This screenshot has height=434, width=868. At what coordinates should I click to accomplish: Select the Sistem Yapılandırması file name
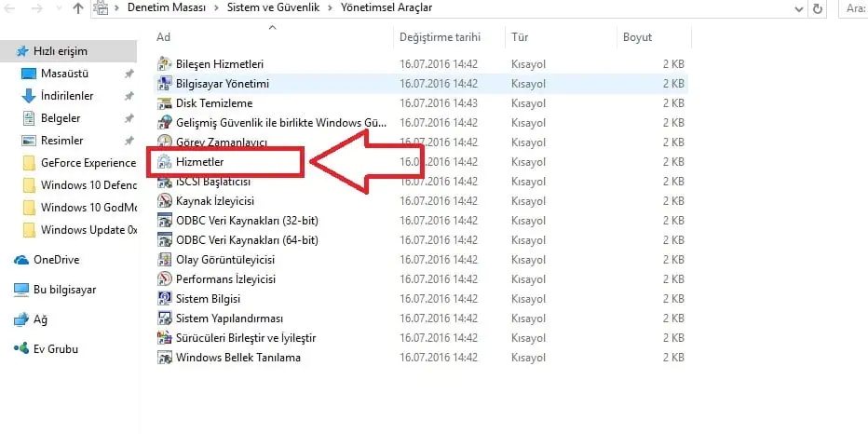tap(230, 319)
